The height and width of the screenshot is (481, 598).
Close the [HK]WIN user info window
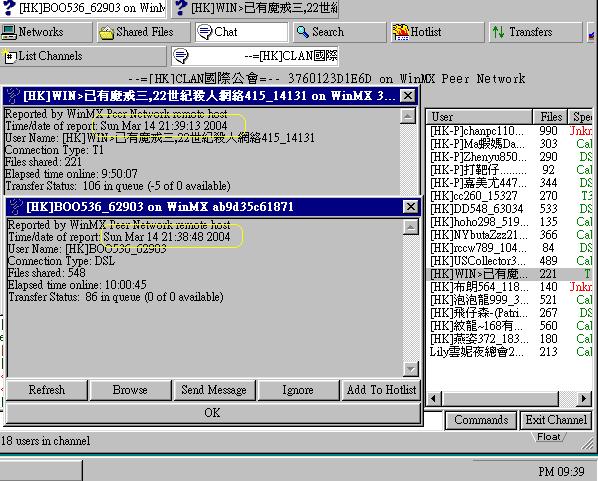408,96
